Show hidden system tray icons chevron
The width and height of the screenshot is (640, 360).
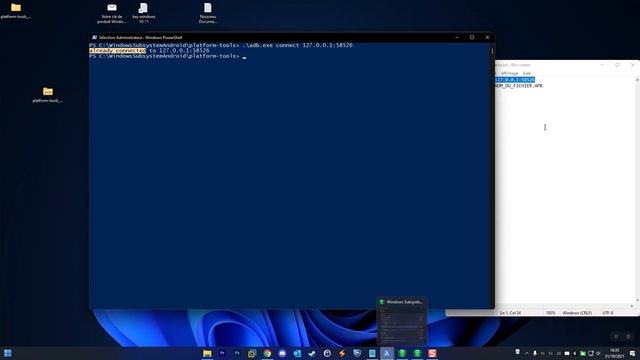point(527,353)
